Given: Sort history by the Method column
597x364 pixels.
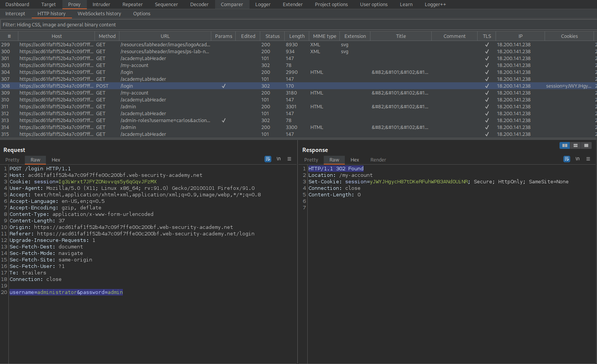Looking at the screenshot, I should click(x=107, y=36).
